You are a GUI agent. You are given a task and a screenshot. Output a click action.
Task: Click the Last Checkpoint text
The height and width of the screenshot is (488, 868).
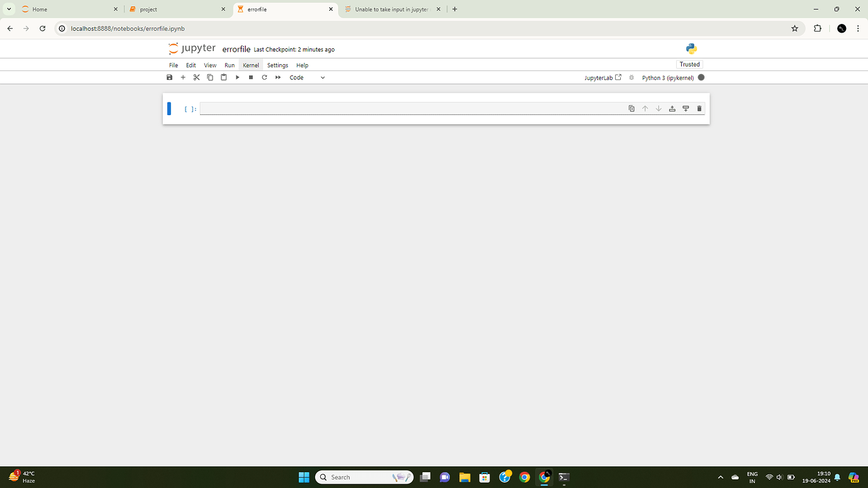click(x=294, y=49)
